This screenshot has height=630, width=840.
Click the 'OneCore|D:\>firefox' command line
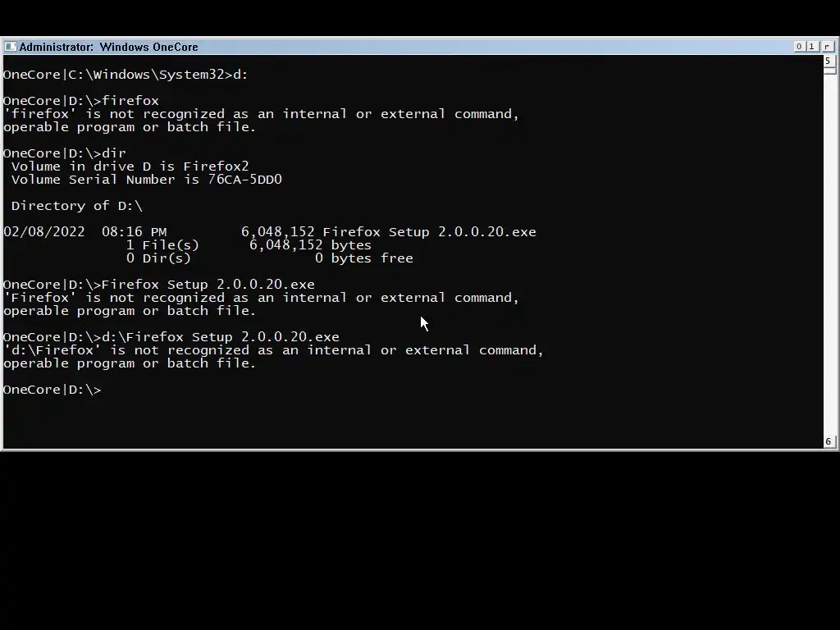coord(81,101)
